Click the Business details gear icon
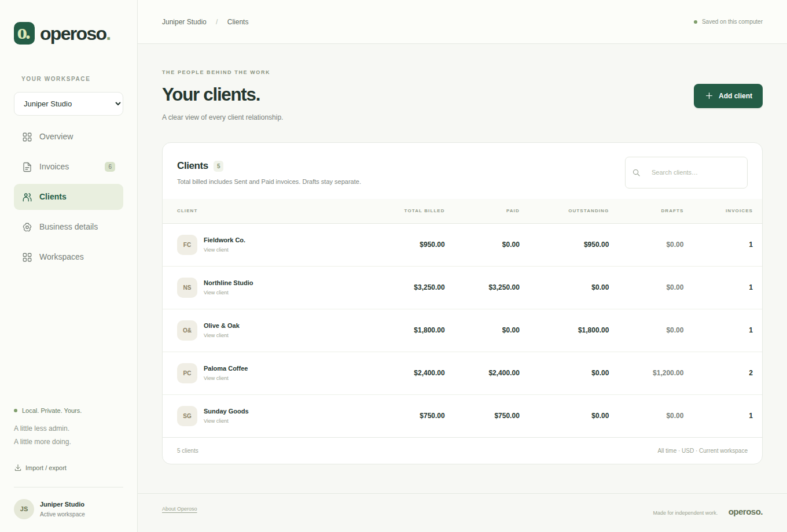Screen dimensions: 787x532 27,227
